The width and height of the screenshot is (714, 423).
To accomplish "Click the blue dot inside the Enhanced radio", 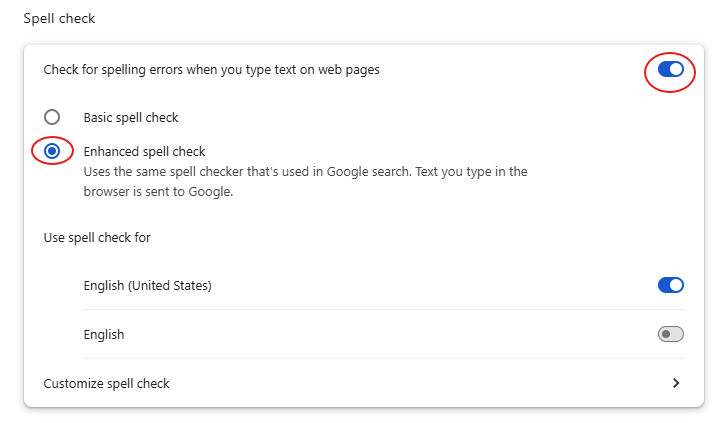I will point(52,151).
